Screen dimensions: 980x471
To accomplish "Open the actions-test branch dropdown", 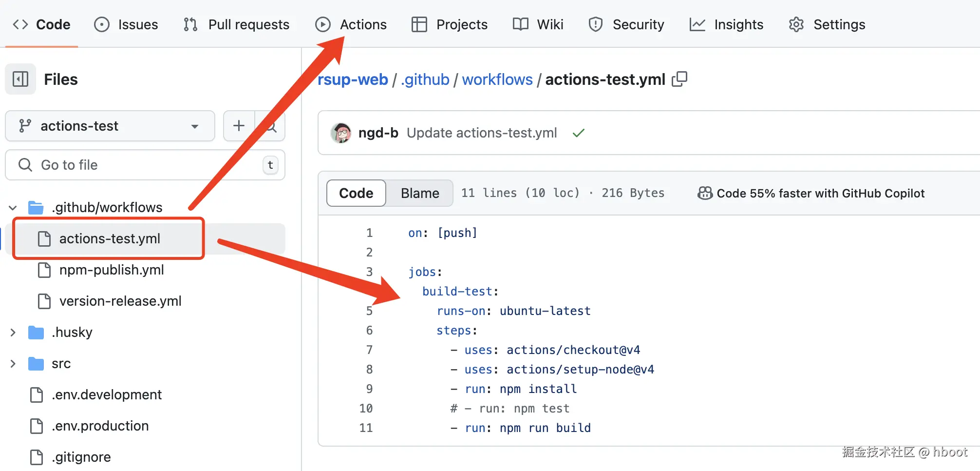I will click(110, 126).
